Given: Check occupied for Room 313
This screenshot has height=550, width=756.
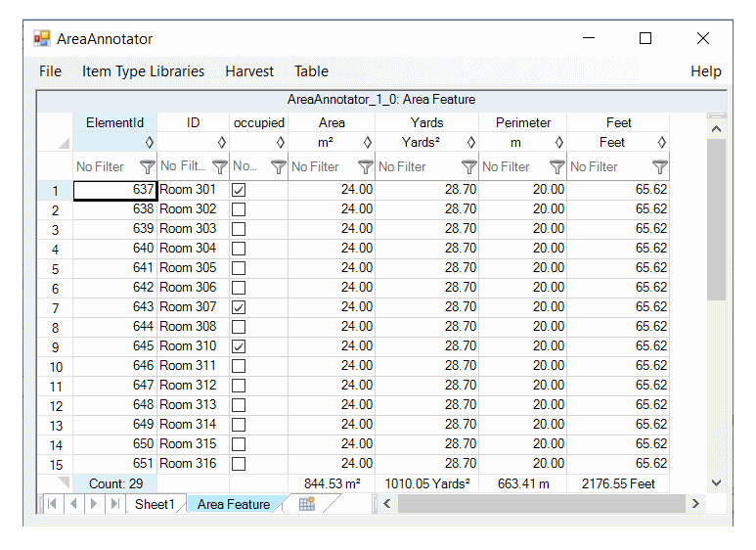Looking at the screenshot, I should [x=239, y=405].
